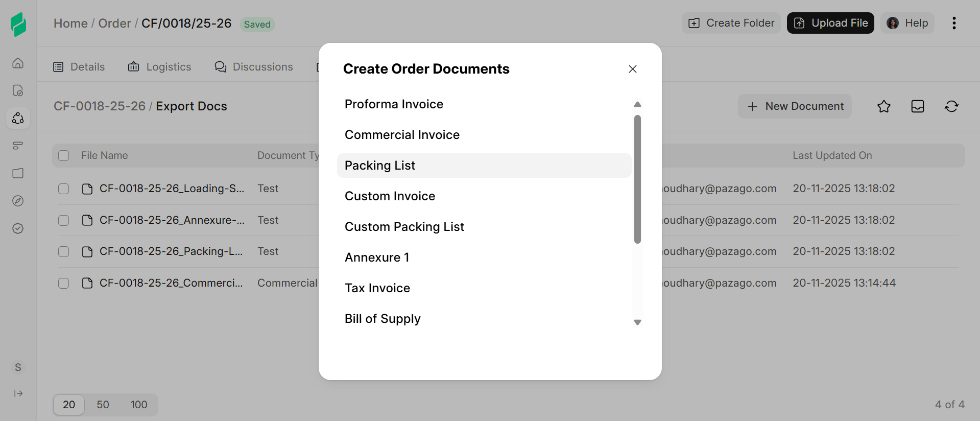Sort by Last Updated On column header

832,155
